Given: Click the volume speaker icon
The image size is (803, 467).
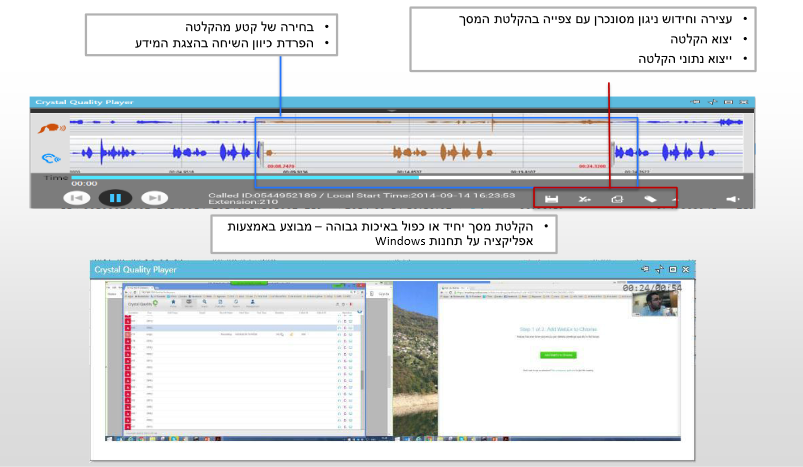Looking at the screenshot, I should [x=733, y=199].
